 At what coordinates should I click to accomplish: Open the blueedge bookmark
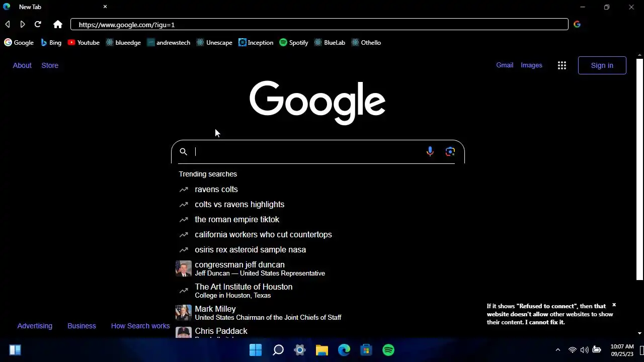tap(123, 43)
